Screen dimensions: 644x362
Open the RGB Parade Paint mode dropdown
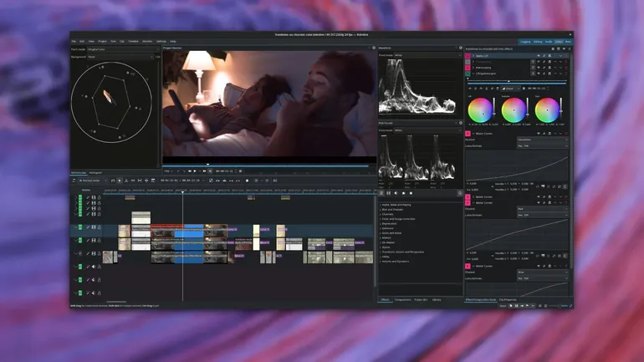427,130
